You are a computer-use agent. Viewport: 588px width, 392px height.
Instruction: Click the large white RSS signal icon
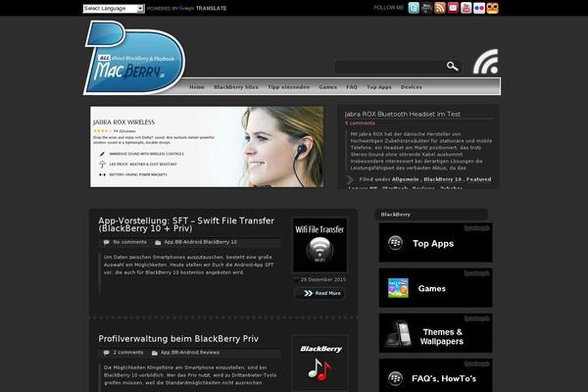[x=486, y=62]
